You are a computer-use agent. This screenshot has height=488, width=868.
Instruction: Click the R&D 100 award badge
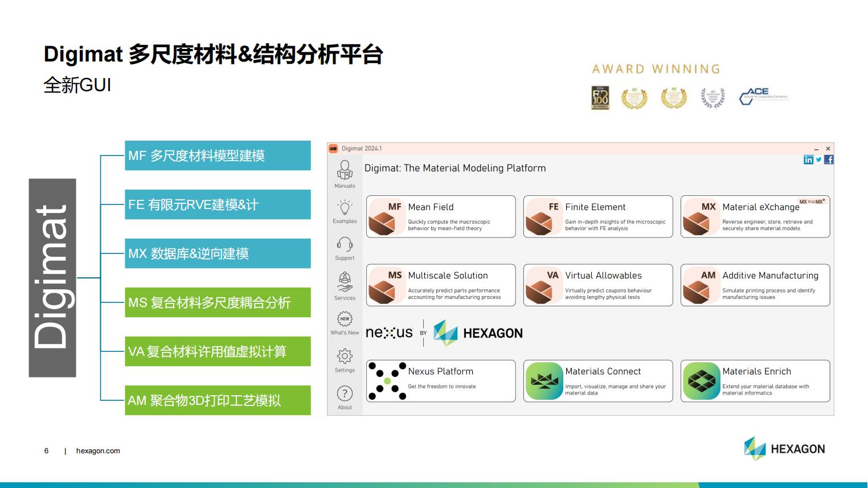pyautogui.click(x=600, y=98)
